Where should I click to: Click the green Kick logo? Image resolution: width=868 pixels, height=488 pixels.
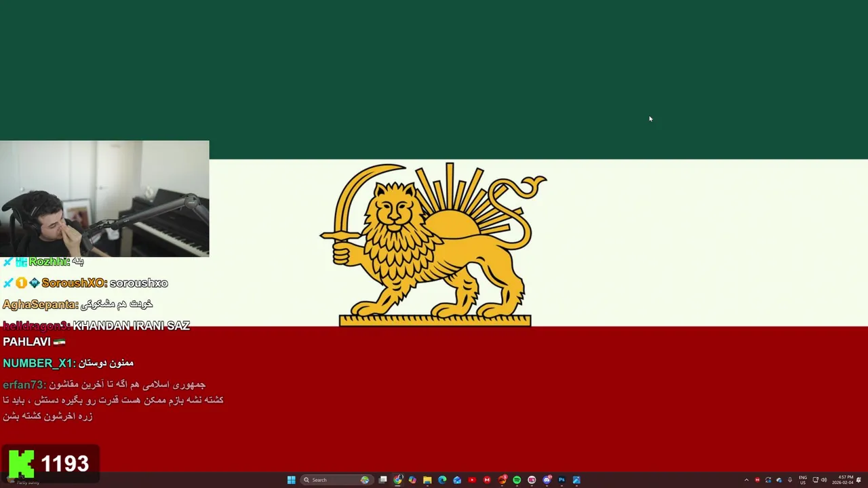21,464
